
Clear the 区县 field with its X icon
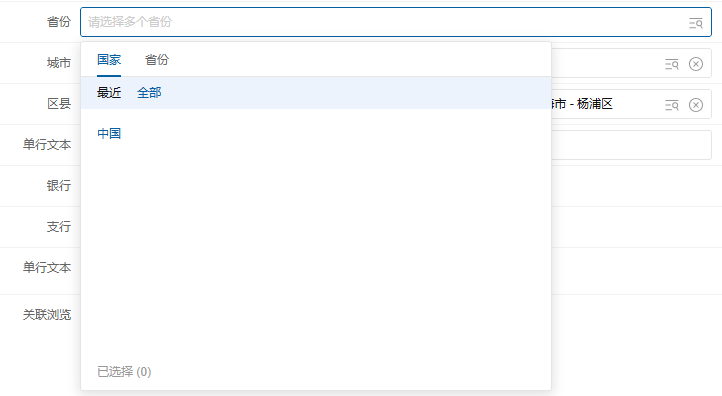(x=696, y=105)
